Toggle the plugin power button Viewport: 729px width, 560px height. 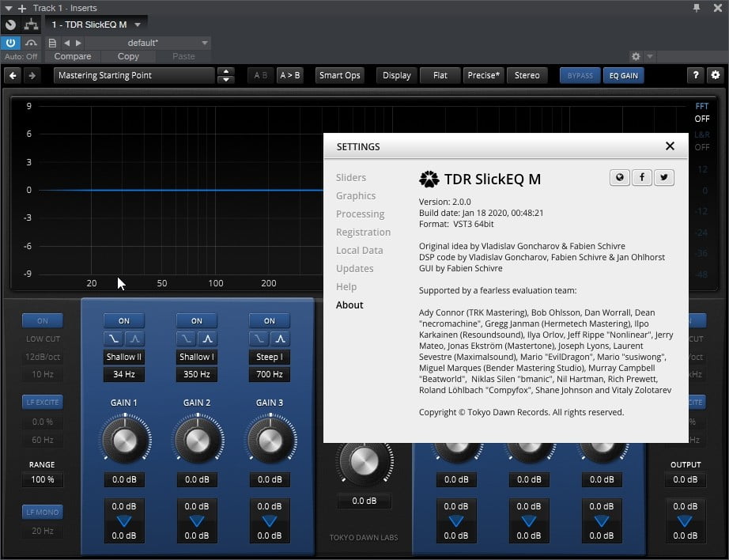(x=11, y=44)
